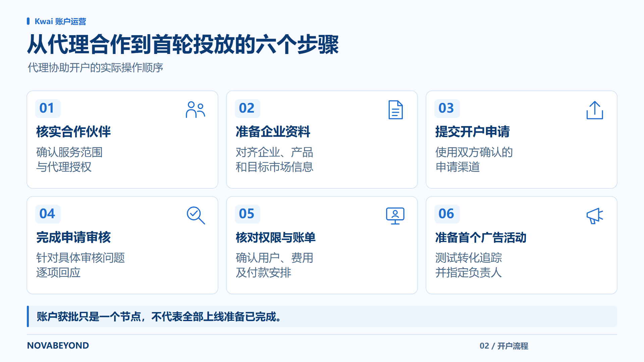Select the 05 step number badge
This screenshot has width=644, height=362.
tap(247, 214)
